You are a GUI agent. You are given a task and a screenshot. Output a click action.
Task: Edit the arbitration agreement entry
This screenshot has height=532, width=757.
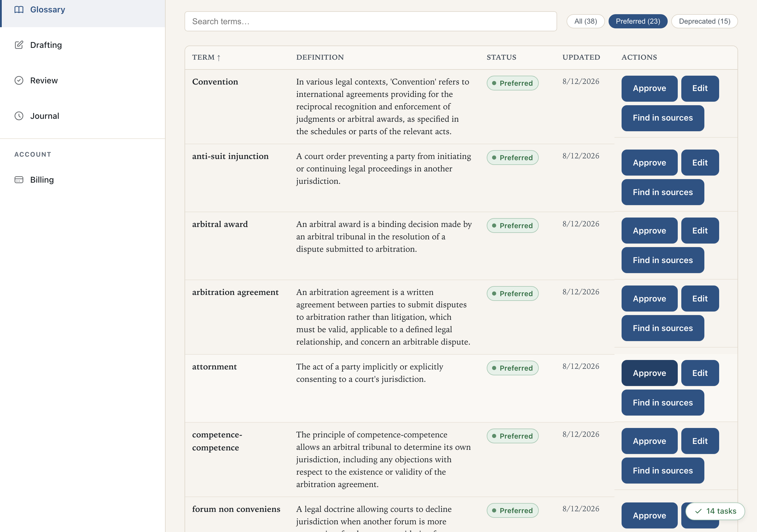[700, 299]
